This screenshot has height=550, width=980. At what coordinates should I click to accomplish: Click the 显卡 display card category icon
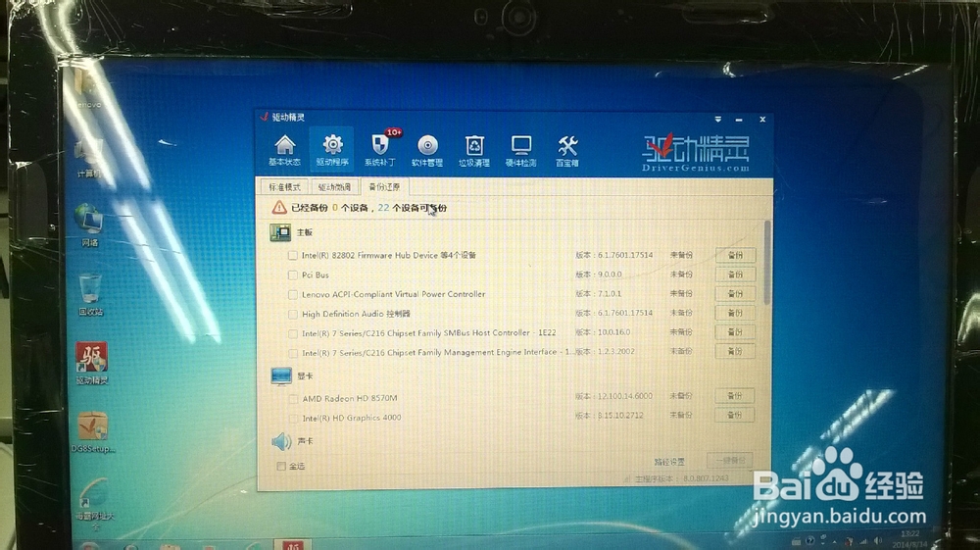coord(281,376)
